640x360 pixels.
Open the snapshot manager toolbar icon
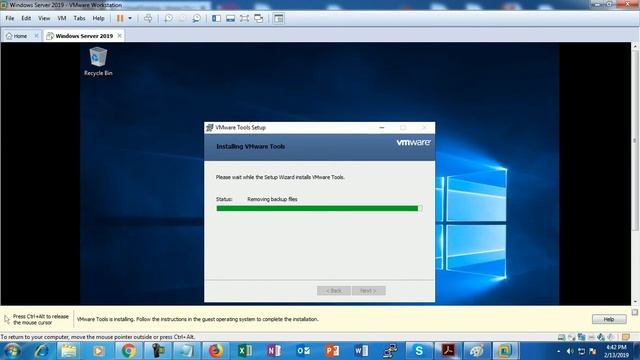(x=196, y=18)
